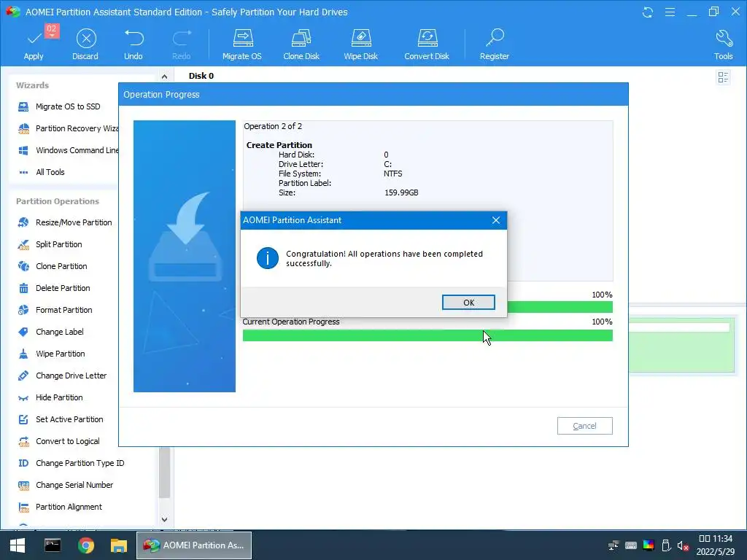This screenshot has height=560, width=747.
Task: Open File Explorer from taskbar
Action: (x=119, y=545)
